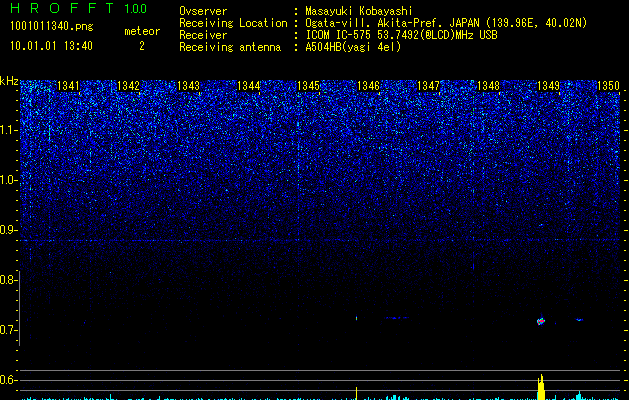Click the 1348 time marker

(x=488, y=86)
